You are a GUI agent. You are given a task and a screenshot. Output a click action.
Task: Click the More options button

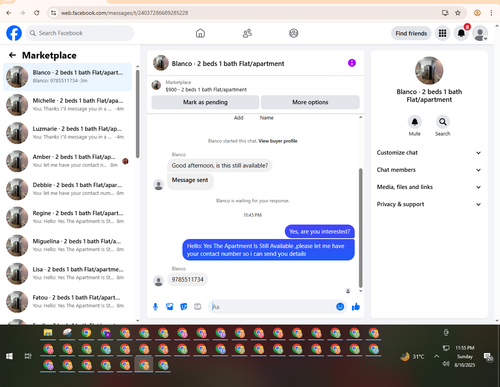tap(310, 102)
